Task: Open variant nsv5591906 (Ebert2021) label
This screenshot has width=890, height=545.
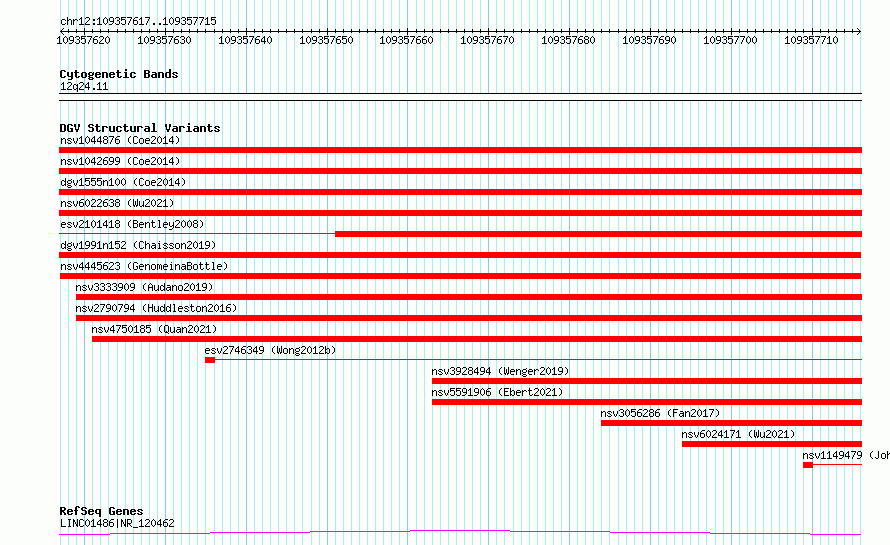Action: point(497,392)
